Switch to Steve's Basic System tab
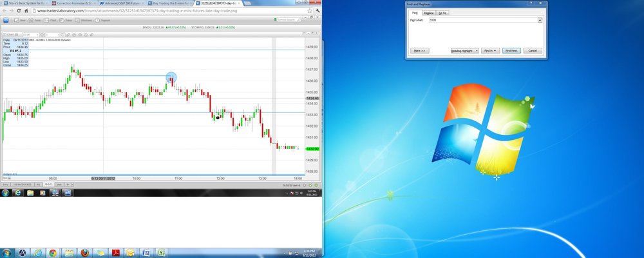 (x=24, y=3)
